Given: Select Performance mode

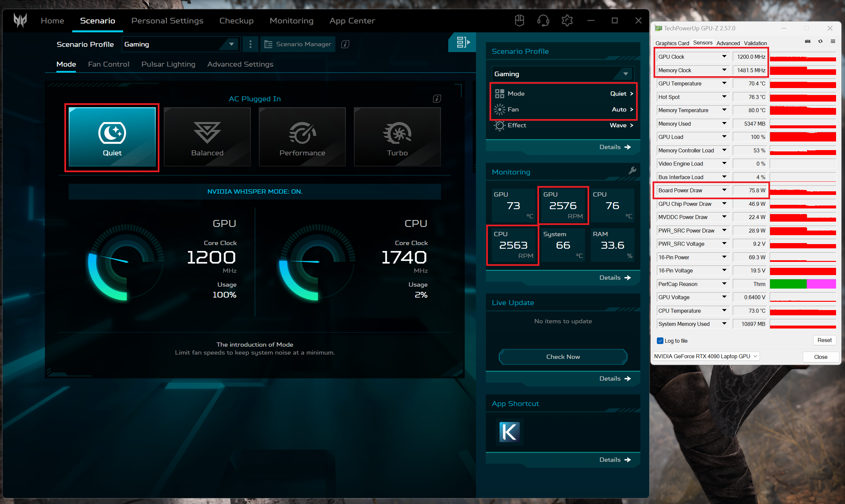Looking at the screenshot, I should pyautogui.click(x=302, y=137).
